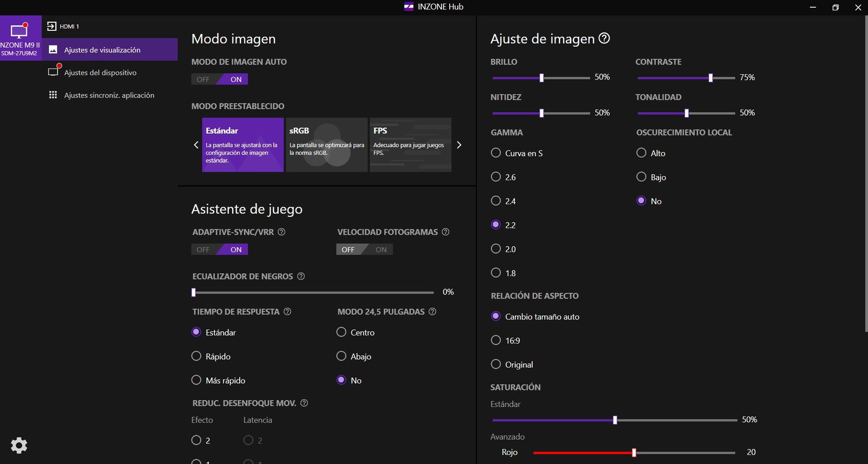Viewport: 868px width, 464px height.
Task: Open the app settings gear icon
Action: point(19,446)
